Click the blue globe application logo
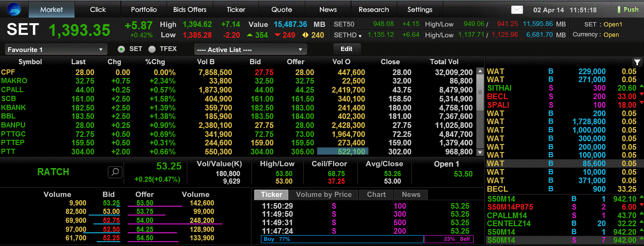This screenshot has width=644, height=246. (x=14, y=9)
